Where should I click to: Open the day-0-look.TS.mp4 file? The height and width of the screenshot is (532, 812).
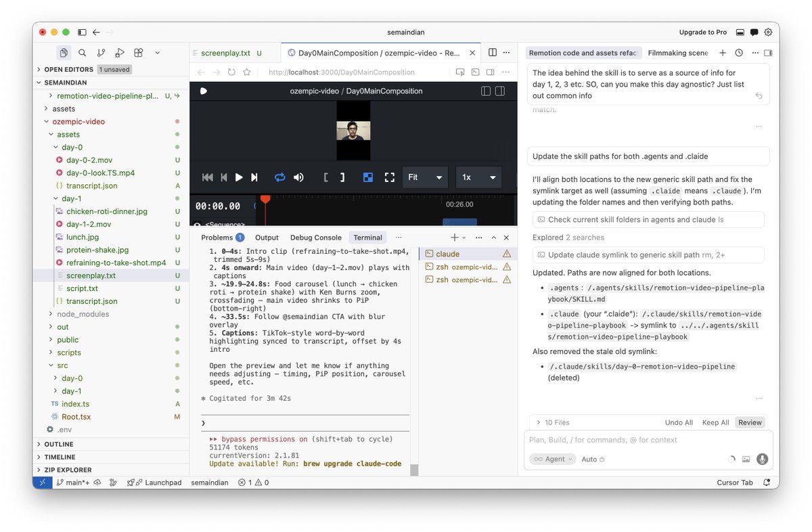click(x=100, y=173)
